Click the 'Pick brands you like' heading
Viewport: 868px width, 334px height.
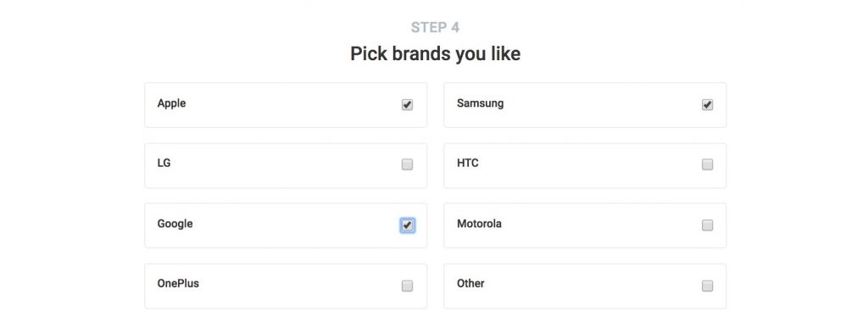435,53
